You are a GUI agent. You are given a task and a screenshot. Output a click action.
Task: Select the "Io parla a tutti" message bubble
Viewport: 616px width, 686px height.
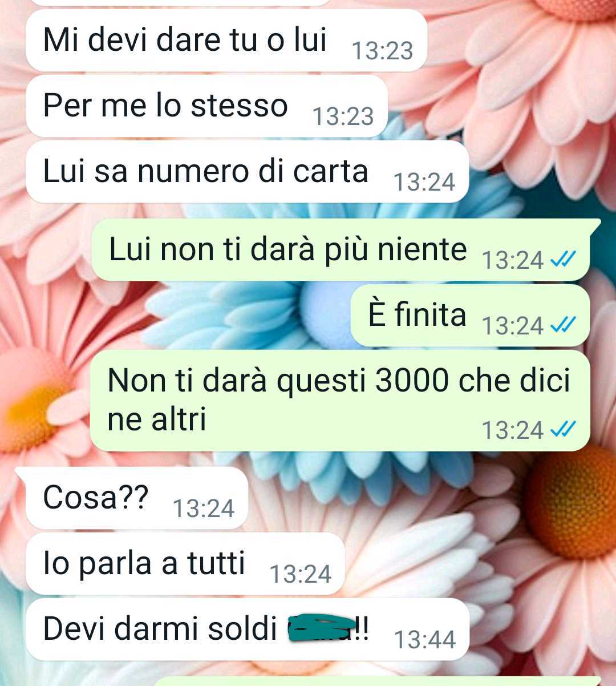coord(185,564)
